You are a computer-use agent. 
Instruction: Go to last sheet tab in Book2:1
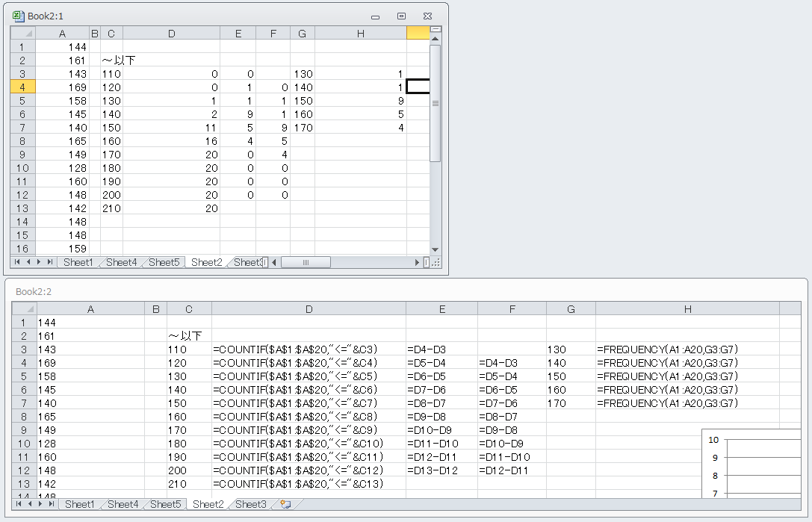coord(49,262)
